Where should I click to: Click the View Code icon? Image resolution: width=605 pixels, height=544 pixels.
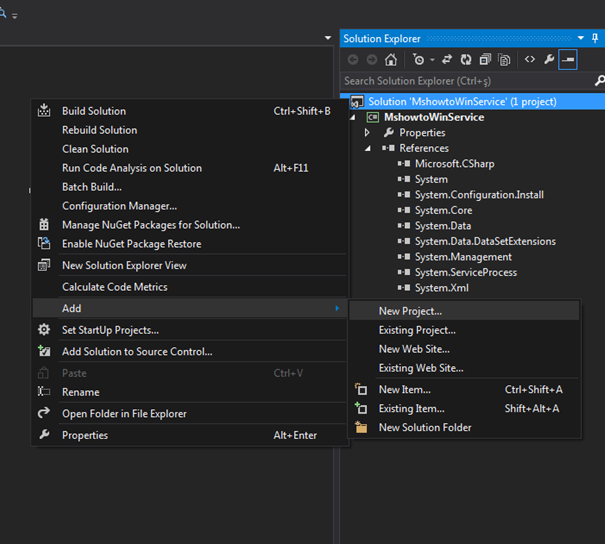coord(530,59)
